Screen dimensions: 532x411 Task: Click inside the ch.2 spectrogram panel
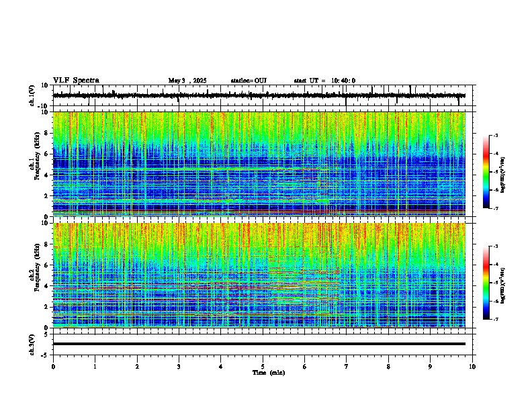tap(259, 275)
